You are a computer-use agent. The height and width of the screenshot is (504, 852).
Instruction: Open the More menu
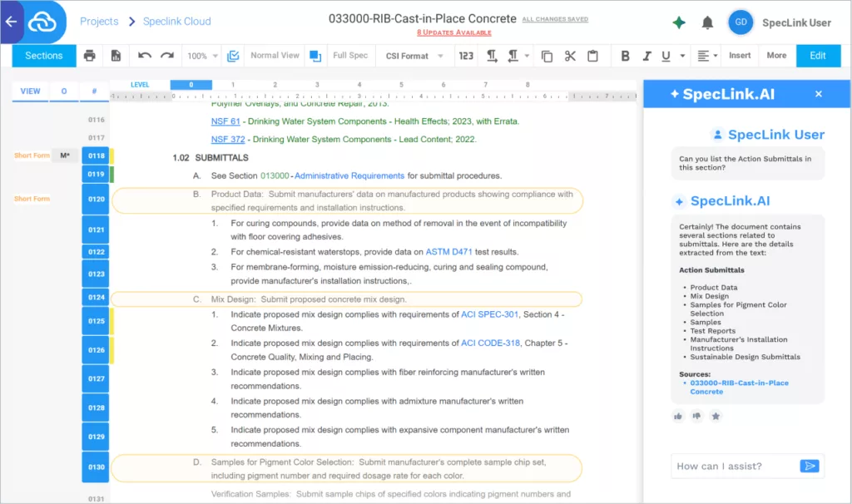click(x=776, y=56)
